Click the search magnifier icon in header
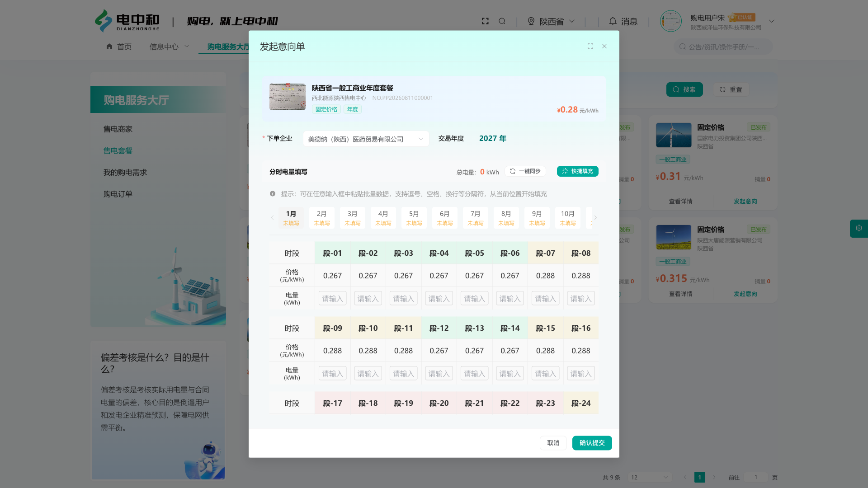Image resolution: width=868 pixels, height=488 pixels. coord(502,21)
